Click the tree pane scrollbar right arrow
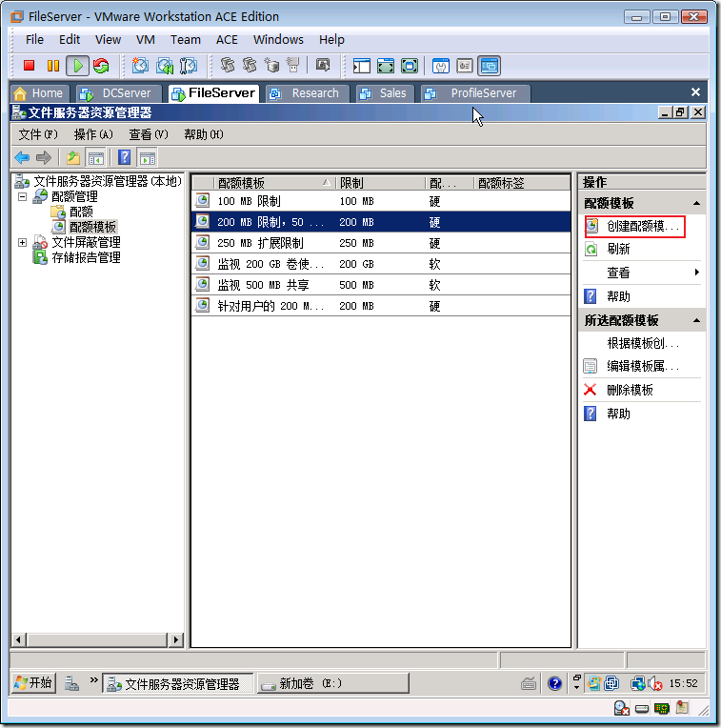This screenshot has width=721, height=728. click(x=175, y=639)
